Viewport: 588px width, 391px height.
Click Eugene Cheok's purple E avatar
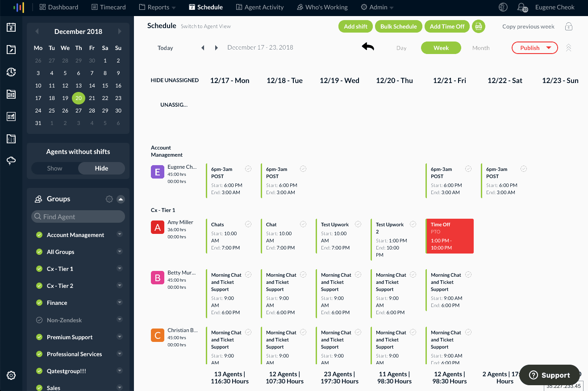pyautogui.click(x=158, y=171)
